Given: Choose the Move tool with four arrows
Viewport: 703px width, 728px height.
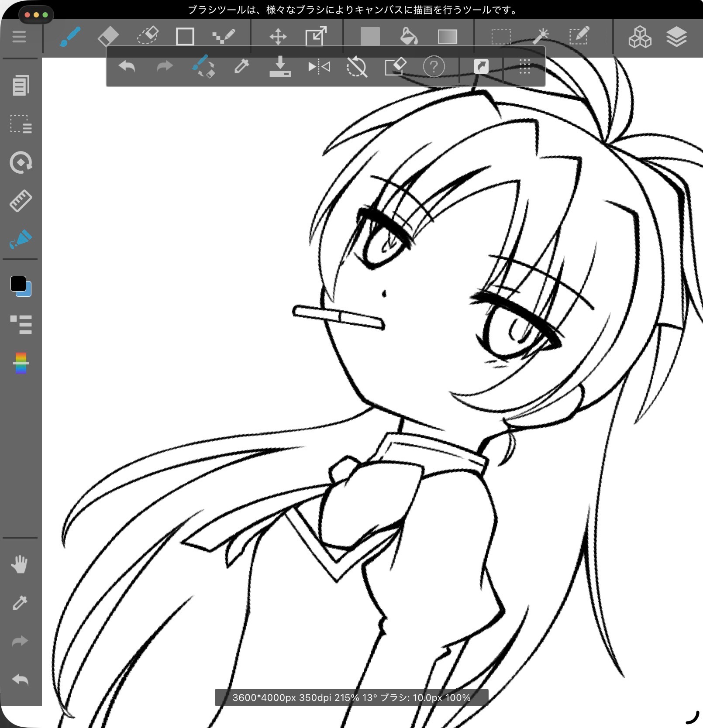Looking at the screenshot, I should point(278,37).
